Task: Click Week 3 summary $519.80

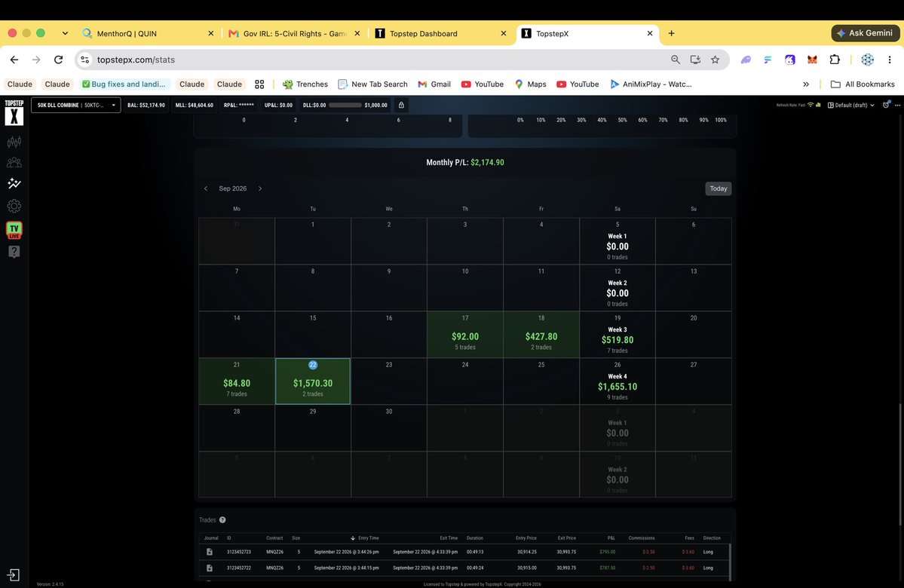Action: coord(617,335)
